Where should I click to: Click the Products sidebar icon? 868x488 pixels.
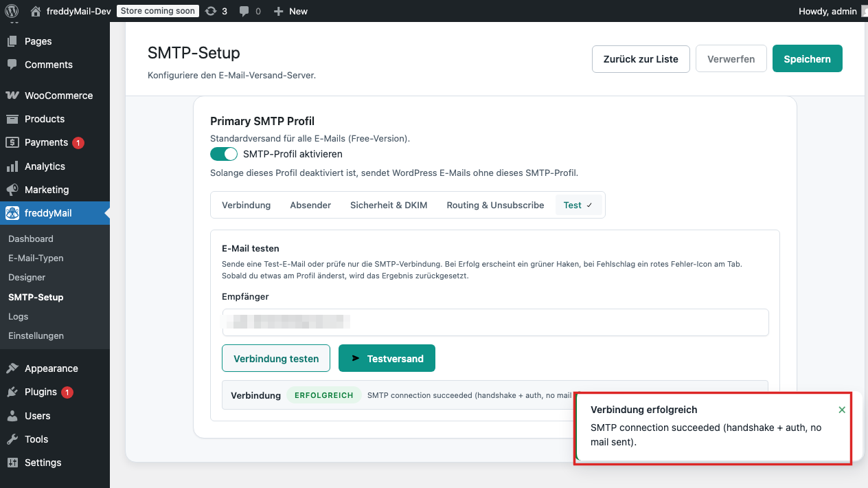pyautogui.click(x=12, y=119)
